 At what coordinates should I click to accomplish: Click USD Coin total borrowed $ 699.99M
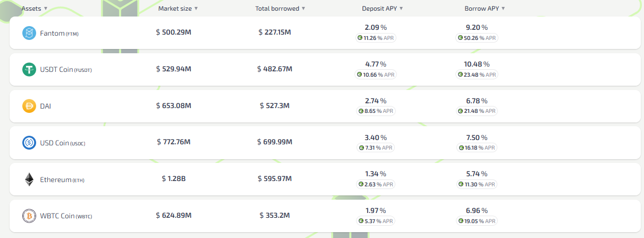point(275,142)
